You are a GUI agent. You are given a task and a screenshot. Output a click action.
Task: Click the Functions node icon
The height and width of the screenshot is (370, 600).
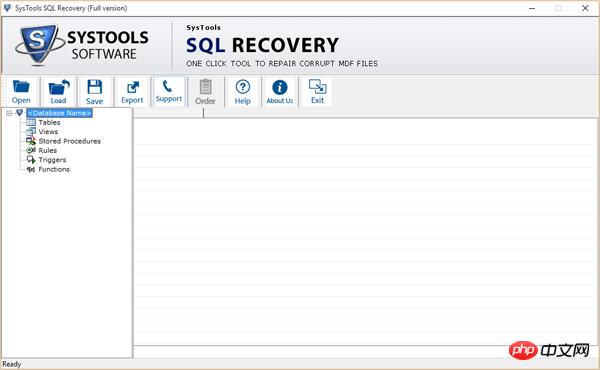pyautogui.click(x=31, y=169)
